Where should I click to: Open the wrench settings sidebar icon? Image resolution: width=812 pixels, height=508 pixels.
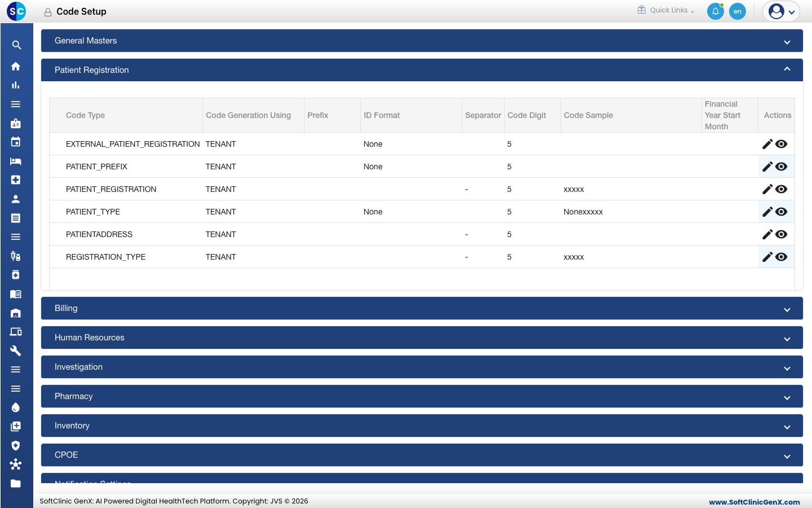[16, 351]
